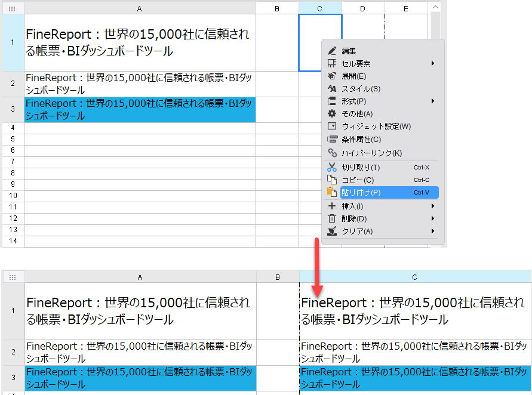Click cell A2 text in upper sheet
The height and width of the screenshot is (395, 532).
140,84
